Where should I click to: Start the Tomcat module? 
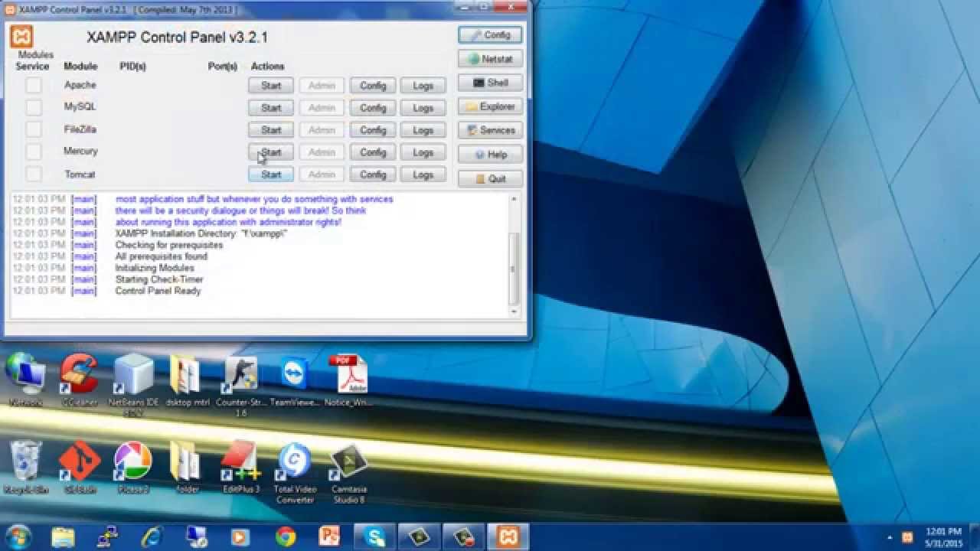tap(271, 174)
